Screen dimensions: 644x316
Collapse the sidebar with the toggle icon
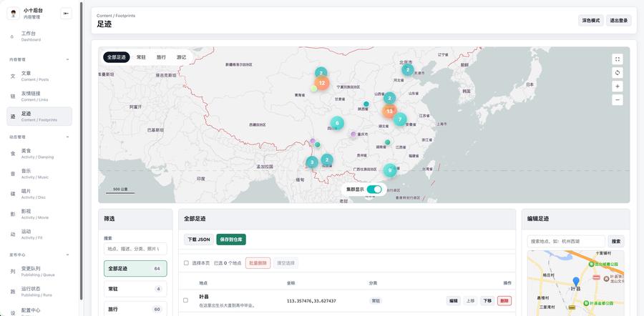pyautogui.click(x=66, y=14)
